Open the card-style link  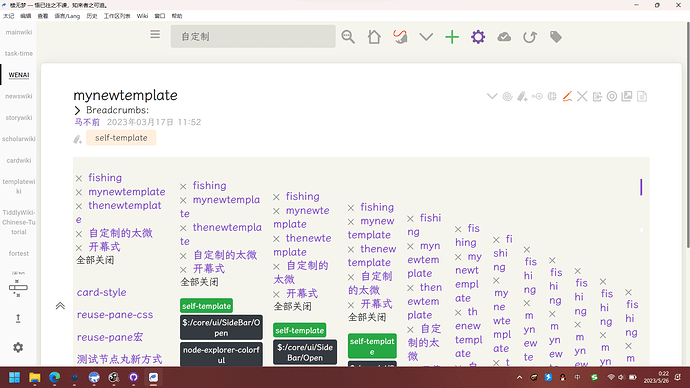click(x=102, y=292)
